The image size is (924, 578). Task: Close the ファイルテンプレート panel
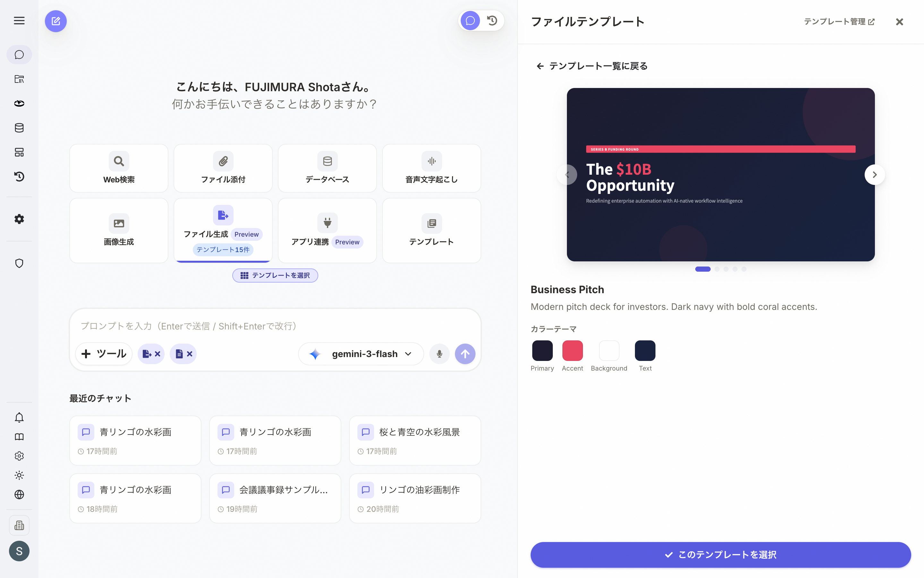900,22
